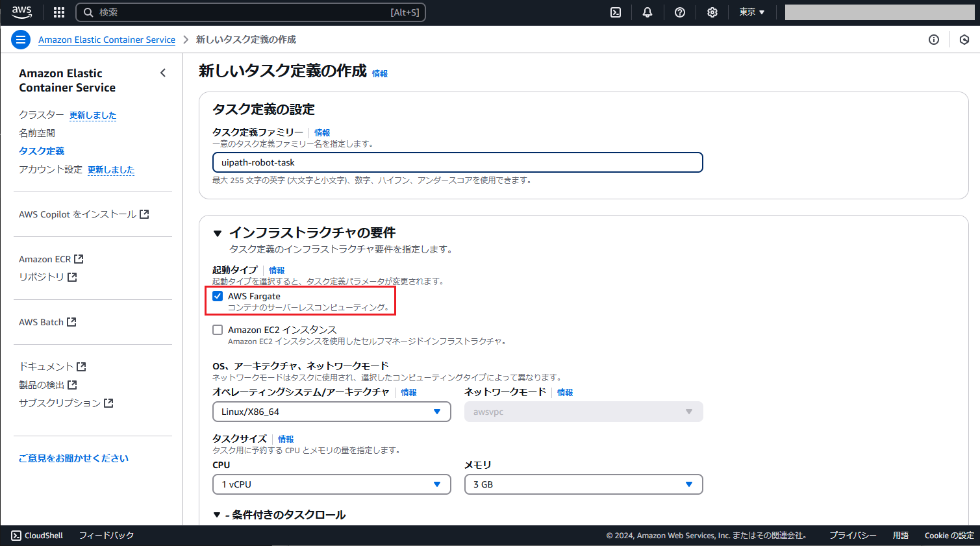980x546 pixels.
Task: Open AWS Batch external link
Action: pos(47,321)
